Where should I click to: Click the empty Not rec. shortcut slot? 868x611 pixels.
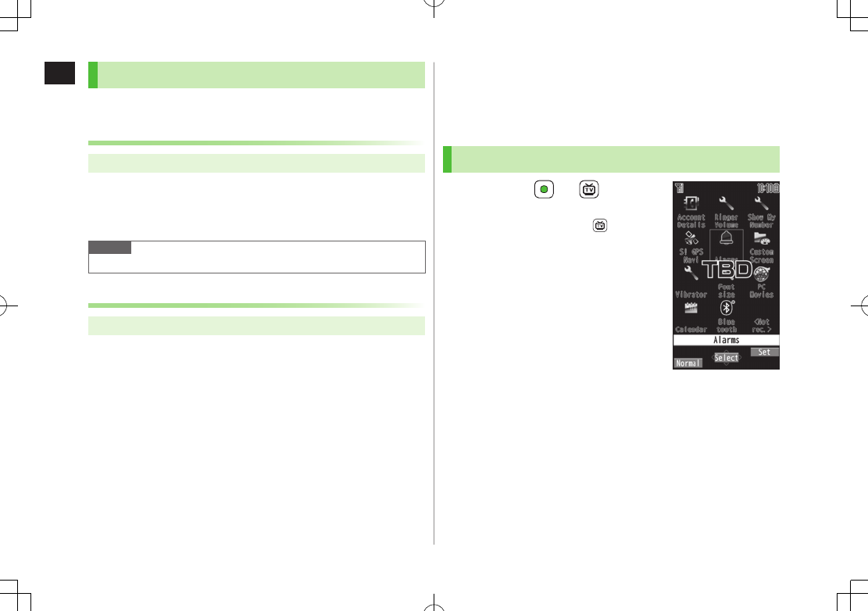tap(761, 325)
